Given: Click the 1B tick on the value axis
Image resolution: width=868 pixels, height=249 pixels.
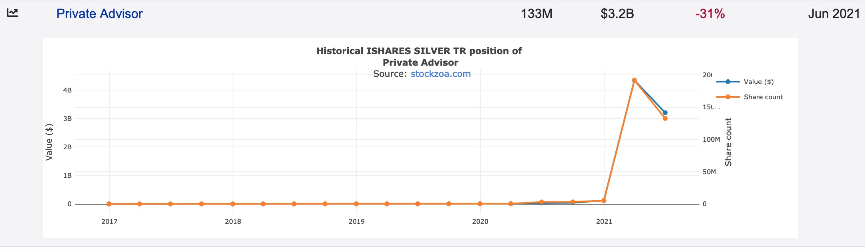Looking at the screenshot, I should pos(67,175).
